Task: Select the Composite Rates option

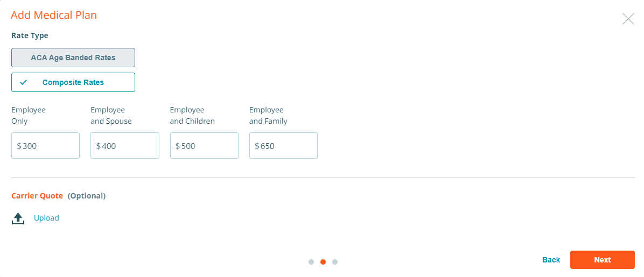Action: (x=73, y=82)
